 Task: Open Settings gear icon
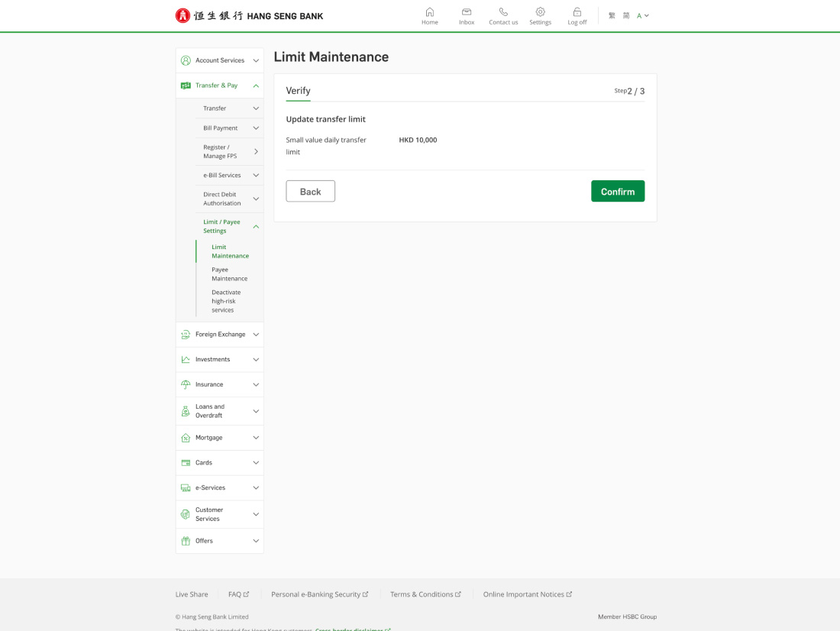coord(540,12)
